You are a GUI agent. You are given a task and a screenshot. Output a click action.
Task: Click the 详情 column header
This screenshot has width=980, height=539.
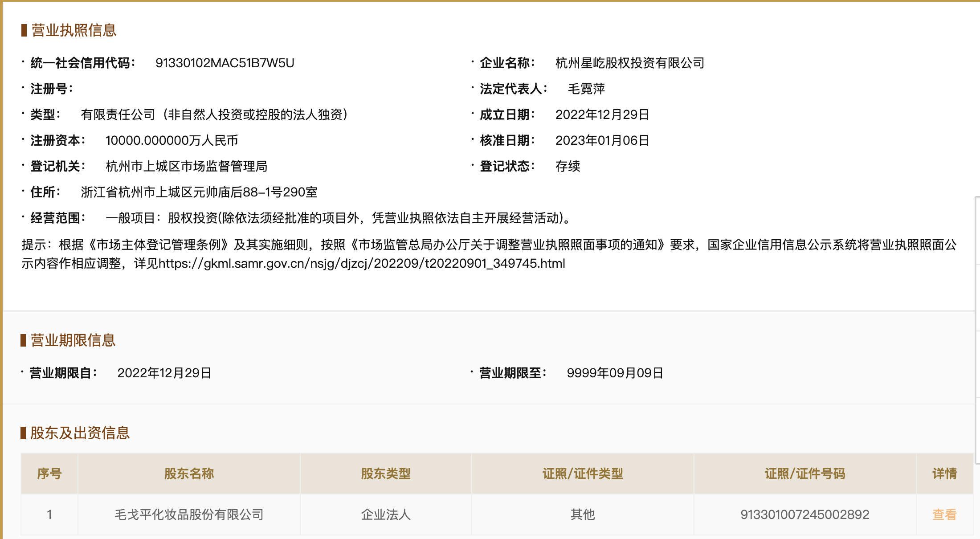point(944,474)
